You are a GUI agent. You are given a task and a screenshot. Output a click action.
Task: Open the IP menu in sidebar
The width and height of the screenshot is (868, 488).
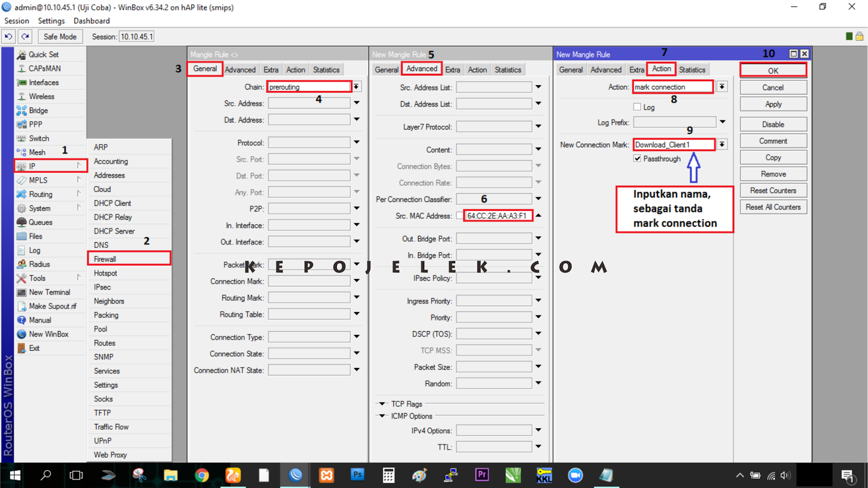50,166
